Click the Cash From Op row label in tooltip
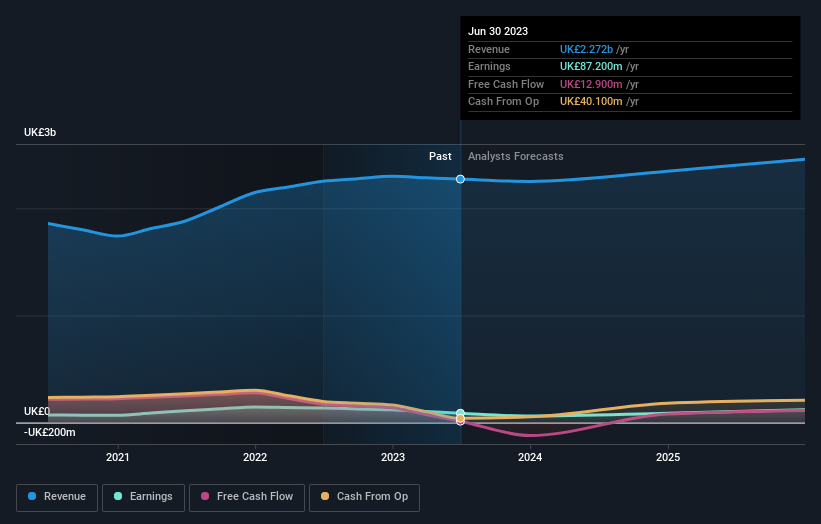This screenshot has width=821, height=524. tap(503, 102)
